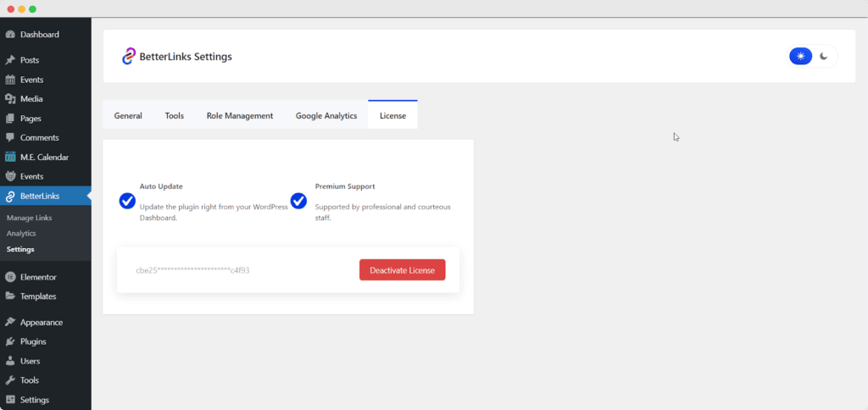Image resolution: width=868 pixels, height=410 pixels.
Task: Open Pages menu label
Action: [x=31, y=119]
